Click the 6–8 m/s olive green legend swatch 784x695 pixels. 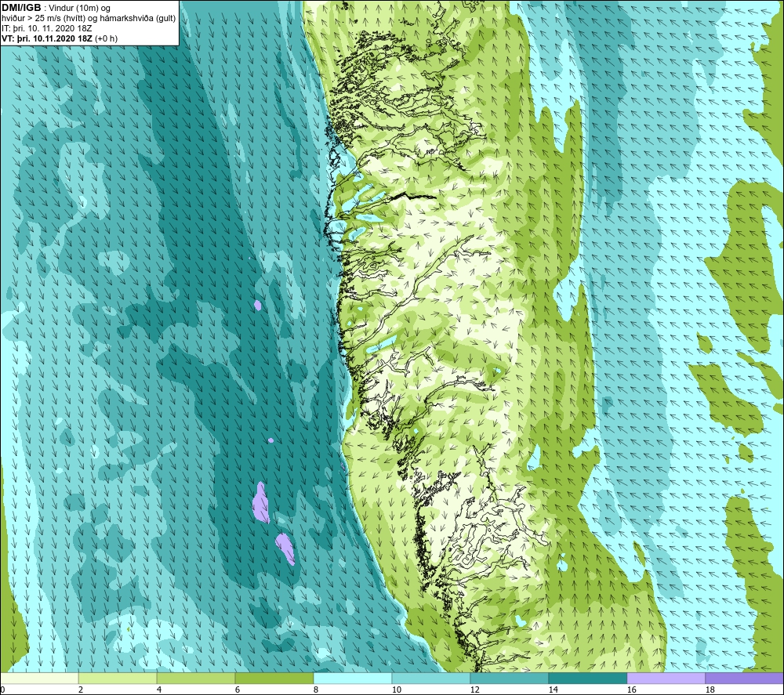pyautogui.click(x=274, y=679)
